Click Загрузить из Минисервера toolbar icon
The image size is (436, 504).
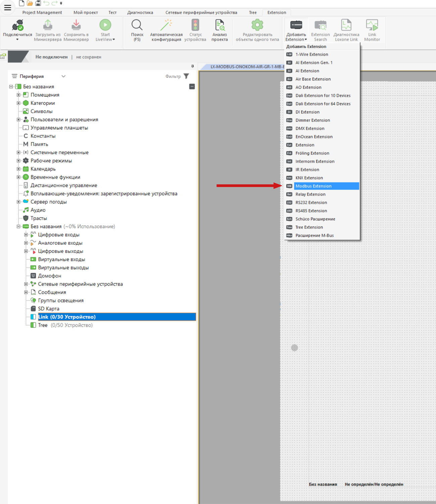tap(48, 26)
